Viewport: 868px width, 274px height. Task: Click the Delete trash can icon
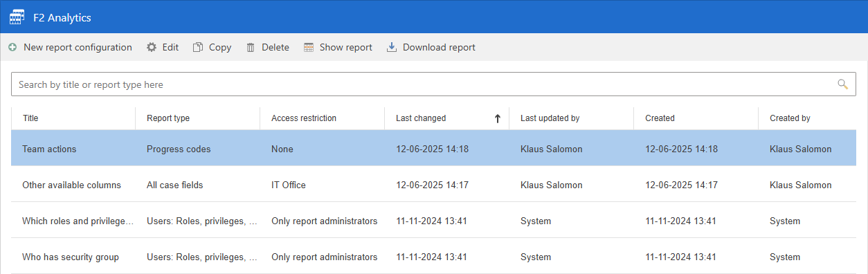251,48
